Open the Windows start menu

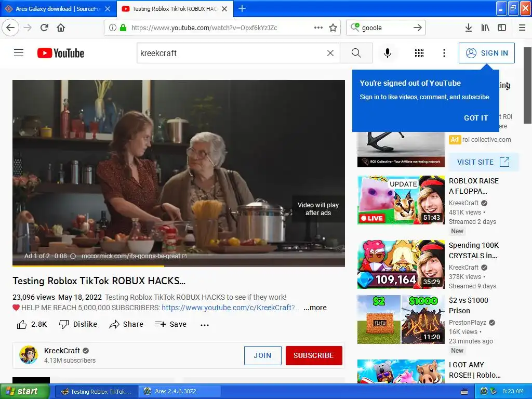(24, 392)
